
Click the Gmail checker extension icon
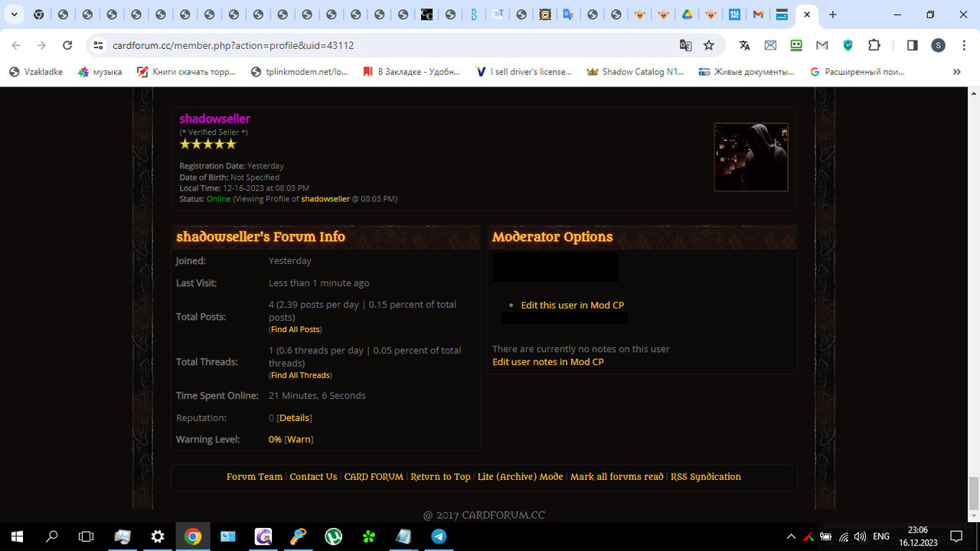822,45
